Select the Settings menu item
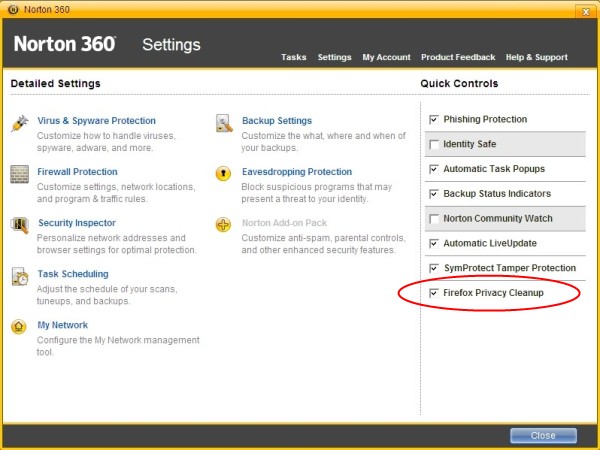Screen dimensions: 600x450 [x=334, y=57]
